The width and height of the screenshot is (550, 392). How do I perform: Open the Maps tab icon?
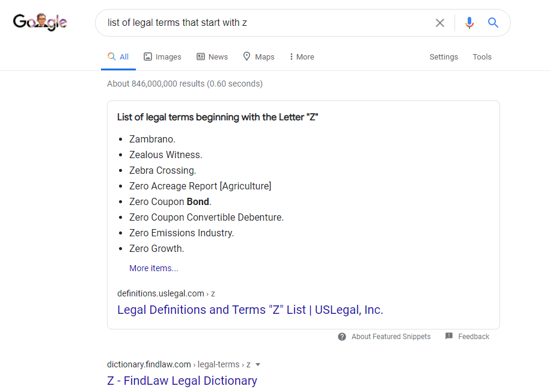[x=247, y=57]
